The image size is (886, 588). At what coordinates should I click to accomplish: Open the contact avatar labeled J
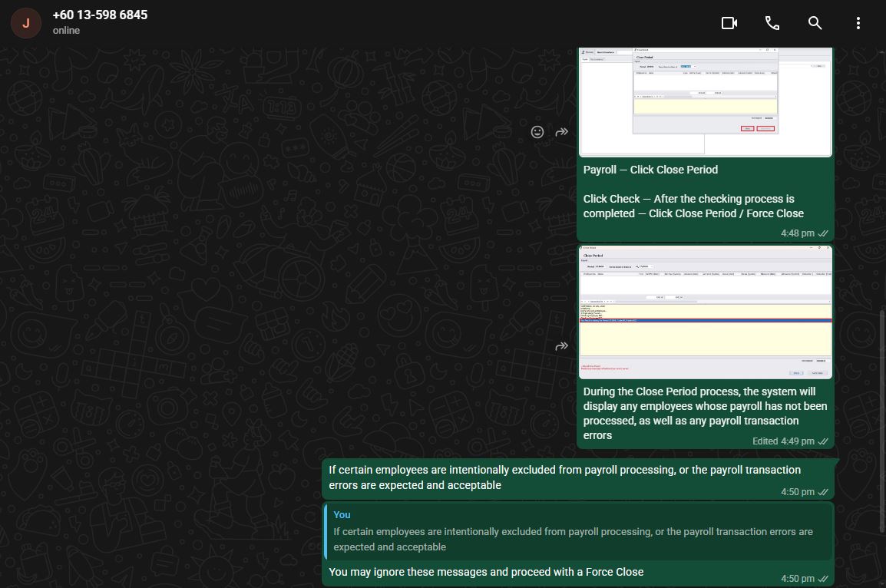pyautogui.click(x=26, y=23)
